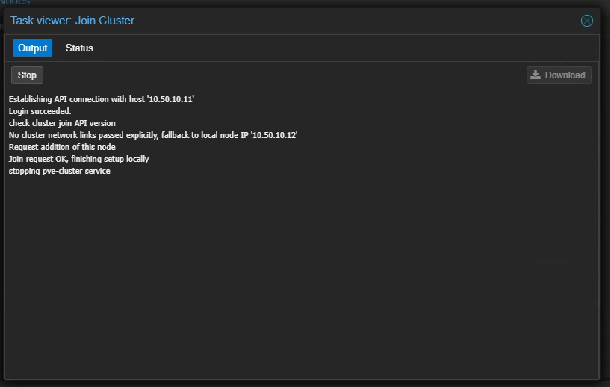
Task: Select 'check cluster join API version' line
Action: tap(62, 123)
